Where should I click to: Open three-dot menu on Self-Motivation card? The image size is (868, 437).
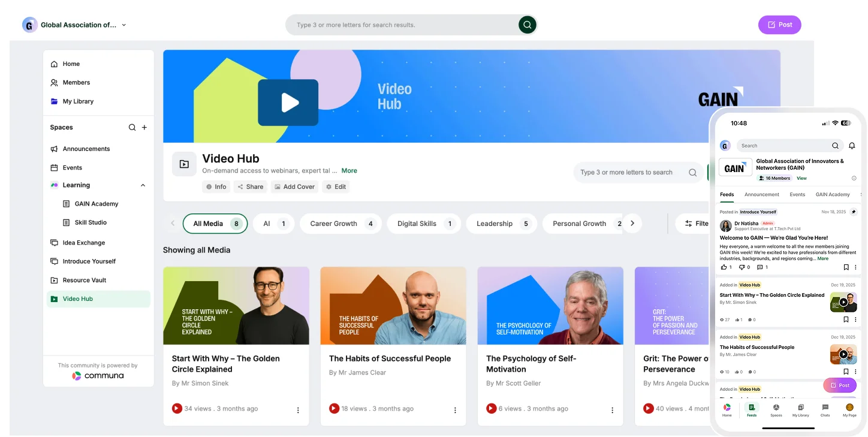pyautogui.click(x=612, y=410)
